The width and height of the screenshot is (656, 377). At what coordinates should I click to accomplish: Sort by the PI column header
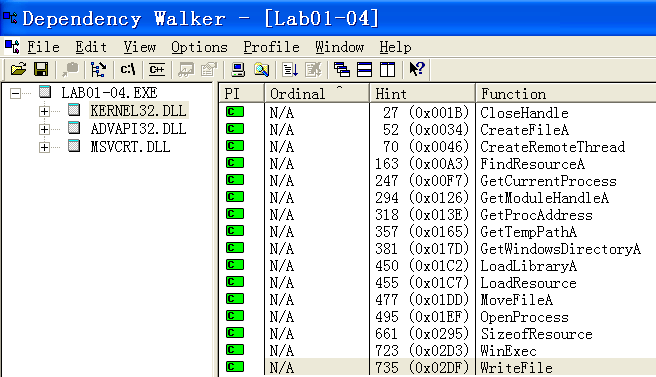[x=241, y=93]
